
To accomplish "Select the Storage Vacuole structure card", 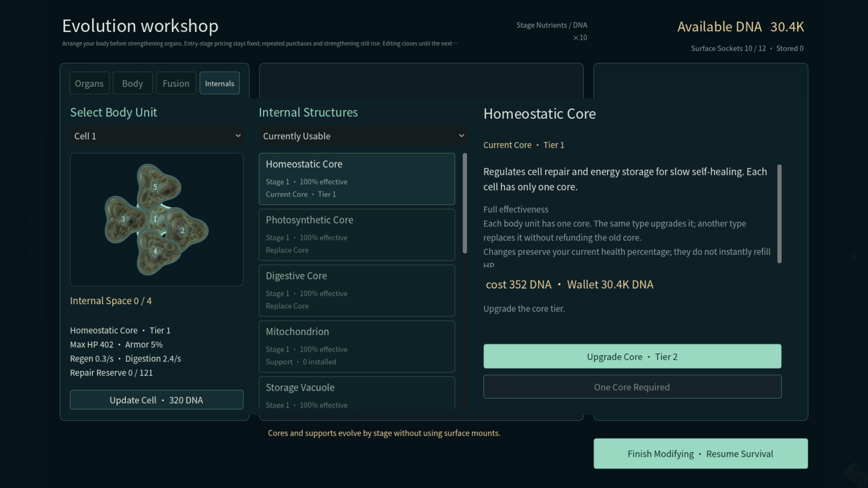I will 357,393.
